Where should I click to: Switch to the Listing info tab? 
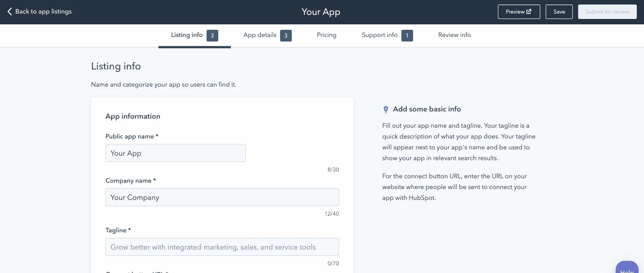187,35
